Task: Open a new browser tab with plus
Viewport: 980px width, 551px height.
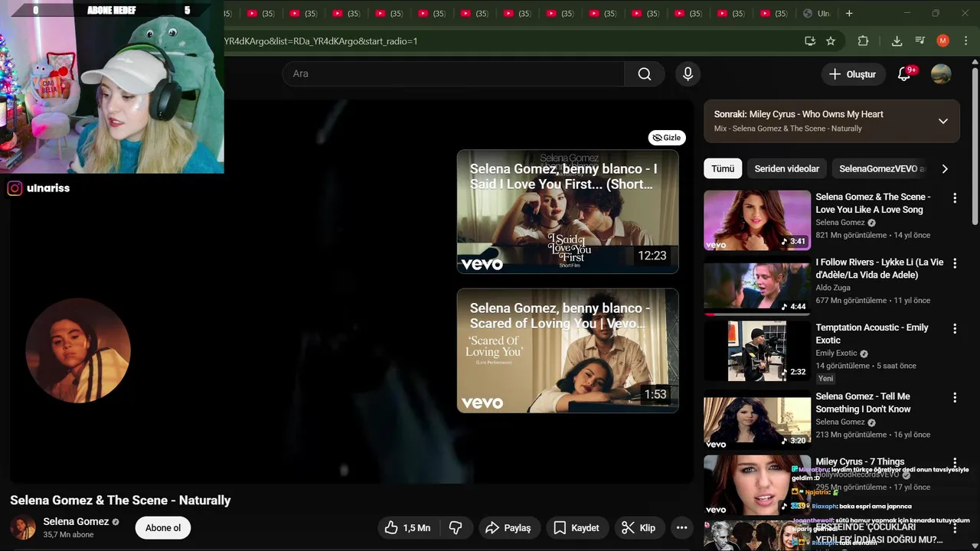Action: coord(848,13)
